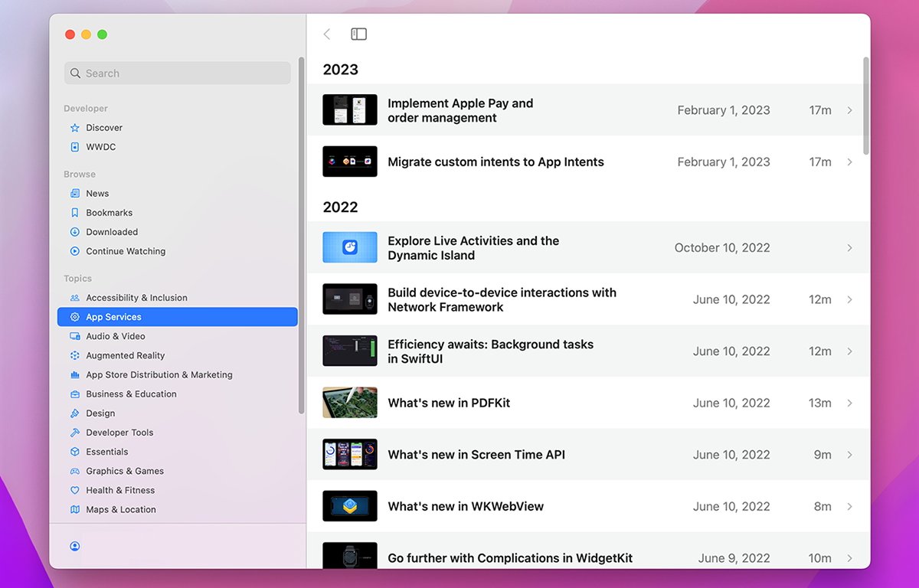The width and height of the screenshot is (919, 588).
Task: Expand chevron for What's new in PDFKit
Action: coord(849,403)
